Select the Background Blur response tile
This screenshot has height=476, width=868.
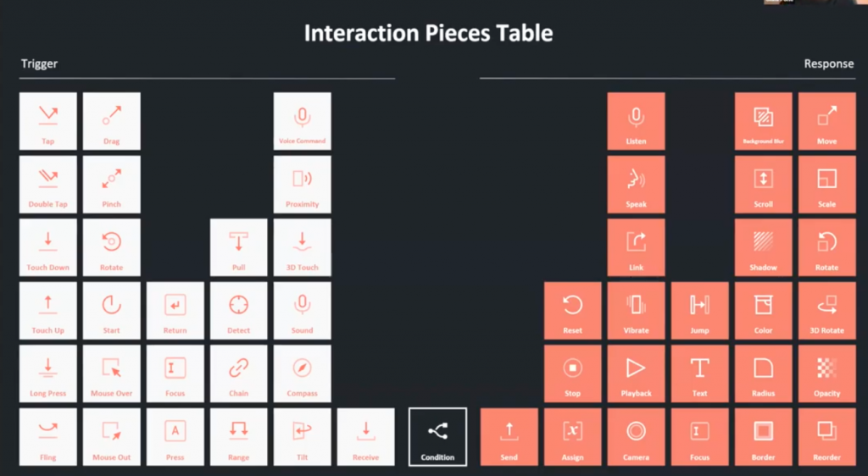(x=764, y=121)
